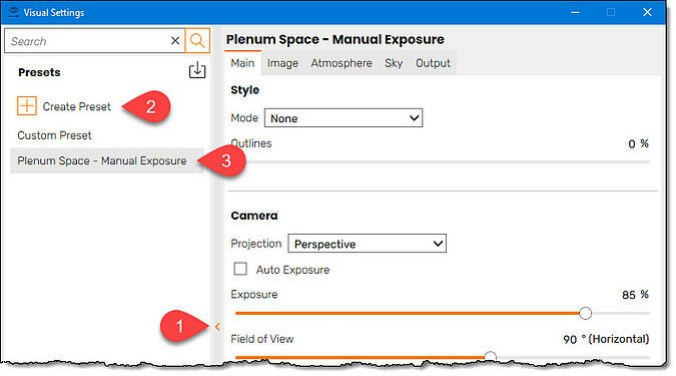
Task: Switch to the Atmosphere tab
Action: (341, 63)
